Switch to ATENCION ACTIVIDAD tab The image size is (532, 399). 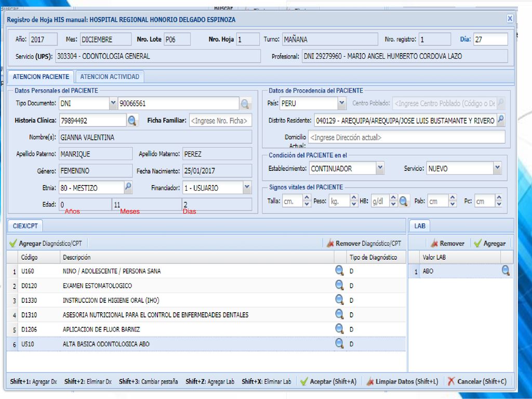pyautogui.click(x=110, y=77)
